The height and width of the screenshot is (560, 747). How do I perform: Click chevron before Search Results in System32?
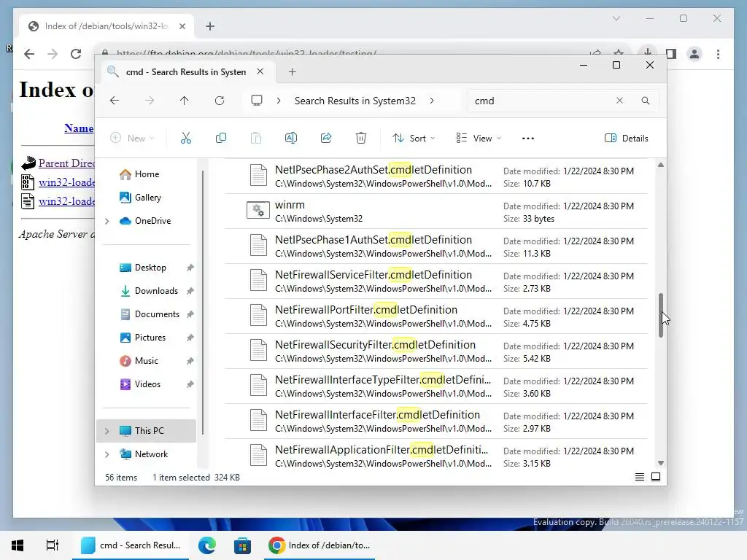[279, 101]
